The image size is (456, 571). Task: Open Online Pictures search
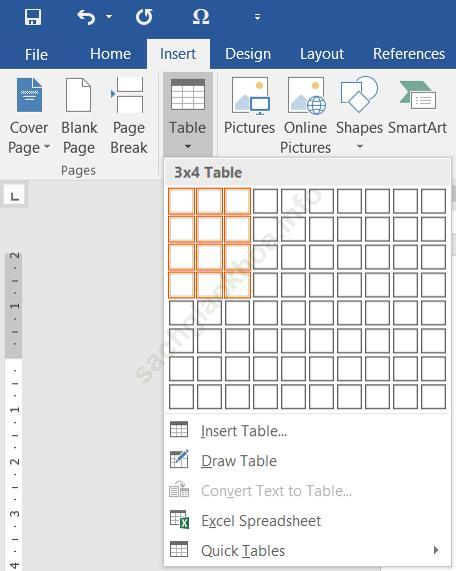pos(305,117)
